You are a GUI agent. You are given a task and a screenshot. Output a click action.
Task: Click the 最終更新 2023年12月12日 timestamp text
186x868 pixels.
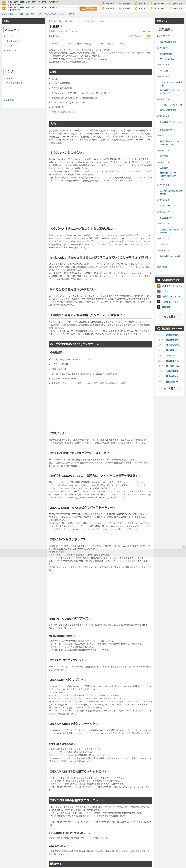pos(63,31)
